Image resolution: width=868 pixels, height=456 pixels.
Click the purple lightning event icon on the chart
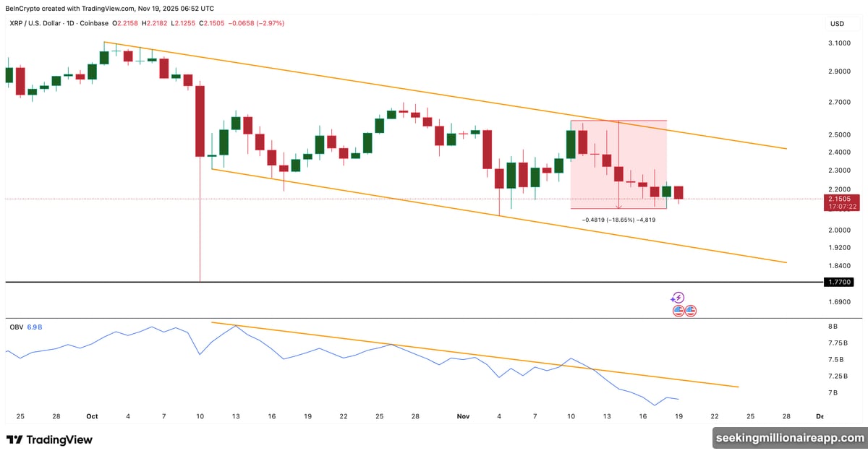click(678, 297)
